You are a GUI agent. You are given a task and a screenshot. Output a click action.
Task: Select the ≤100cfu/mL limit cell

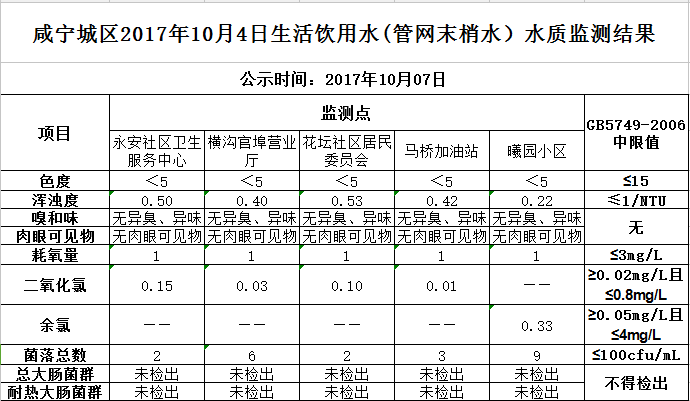(635, 355)
